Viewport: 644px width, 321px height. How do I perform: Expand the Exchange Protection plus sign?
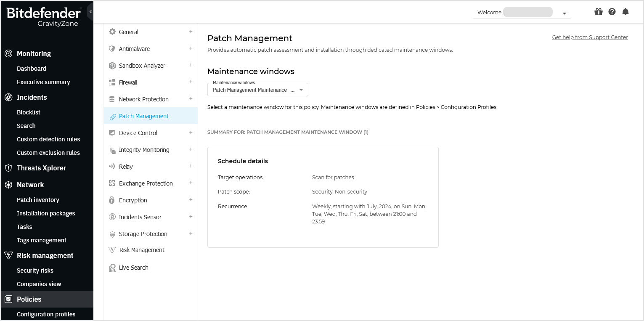(191, 183)
